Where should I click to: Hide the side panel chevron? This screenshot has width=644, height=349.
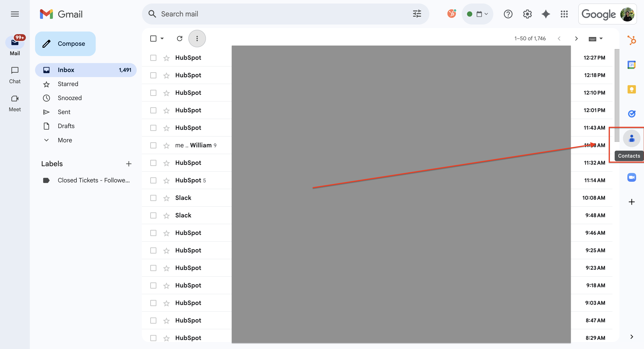632,337
